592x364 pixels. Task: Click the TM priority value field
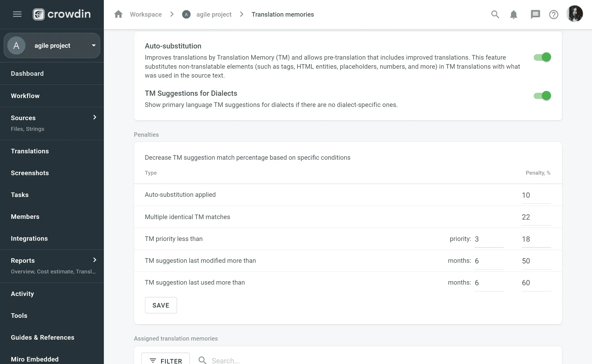coord(489,239)
